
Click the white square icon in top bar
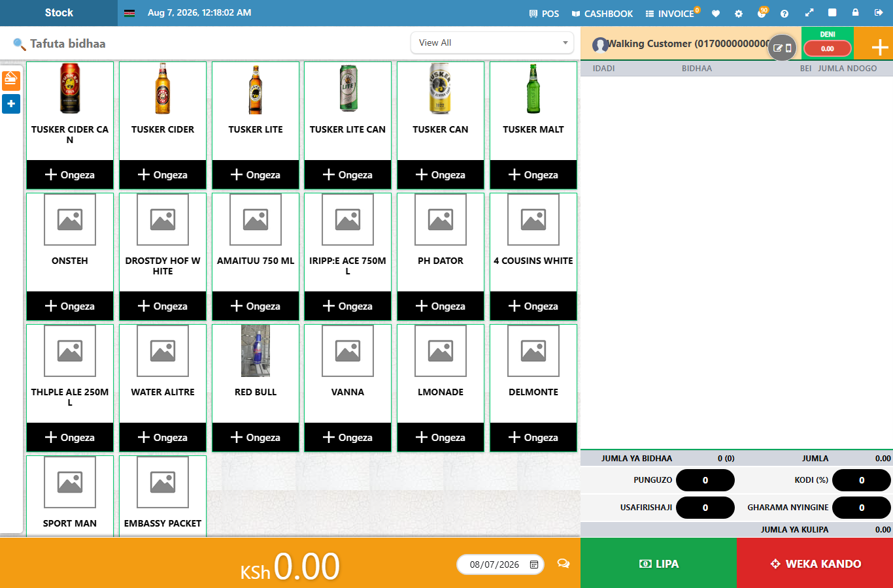832,12
